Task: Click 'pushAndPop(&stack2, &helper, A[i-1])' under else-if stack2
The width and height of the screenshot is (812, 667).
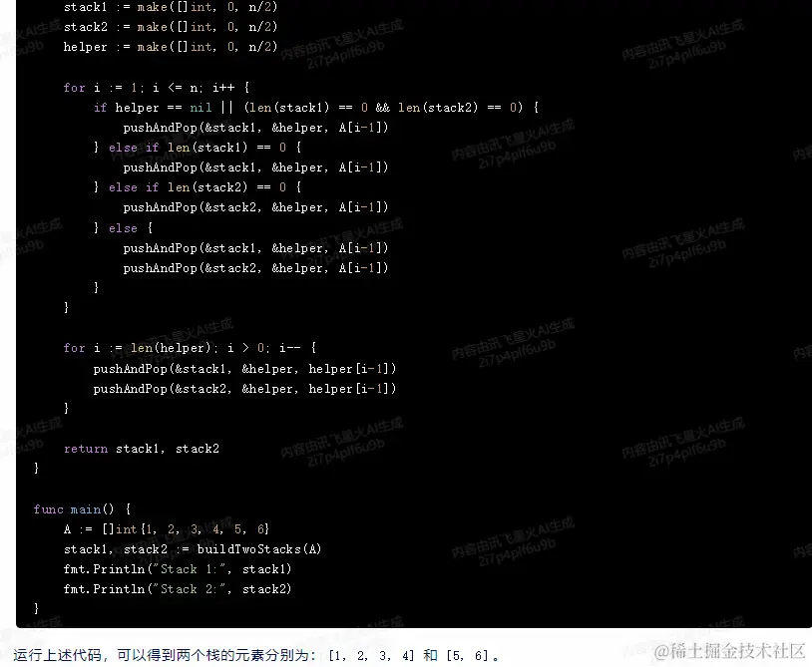Action: click(x=255, y=207)
